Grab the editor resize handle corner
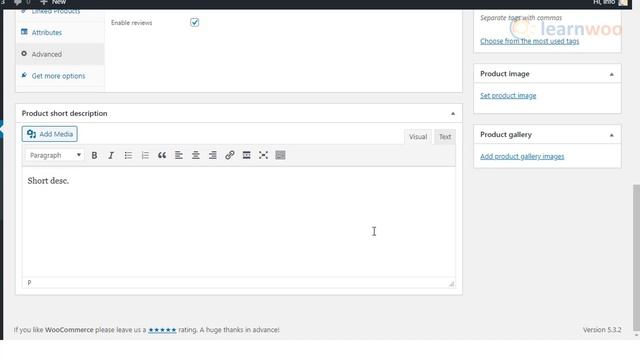Viewport: 640px width, 360px height. coord(451,283)
